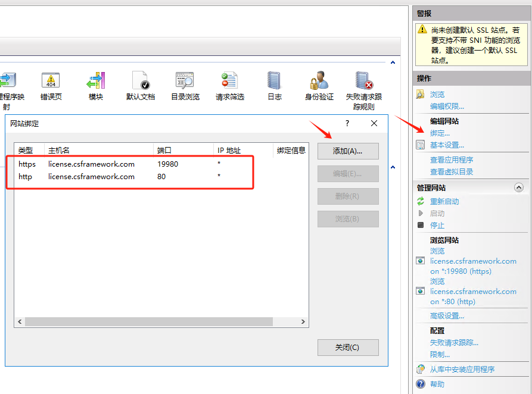Image resolution: width=532 pixels, height=394 pixels.
Task: Click the Port (端口) column header
Action: (183, 150)
